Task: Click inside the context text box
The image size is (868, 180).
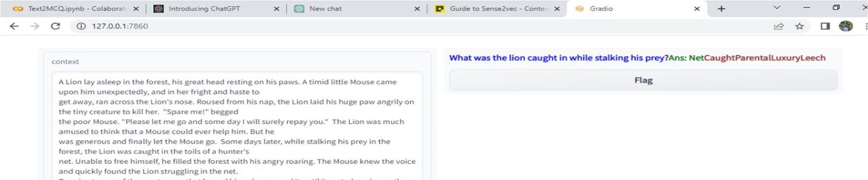Action: [237, 126]
